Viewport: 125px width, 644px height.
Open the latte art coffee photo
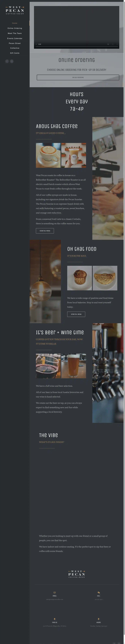tap(48, 155)
